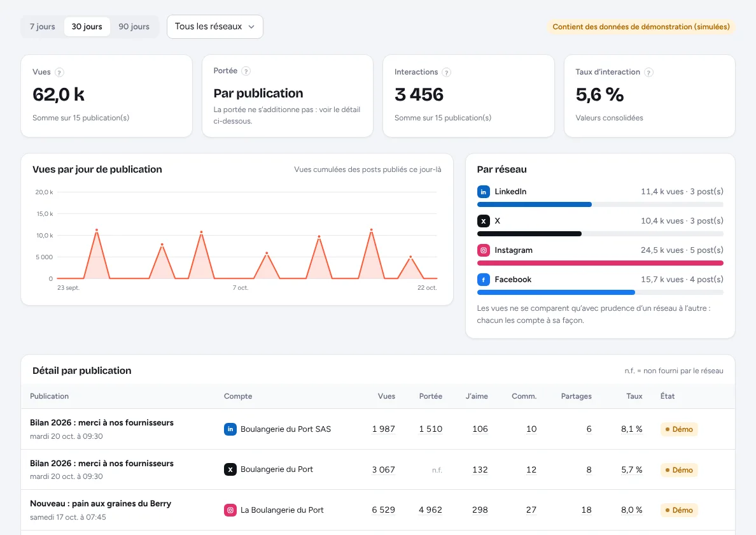Open the Tous les réseaux dropdown
The height and width of the screenshot is (535, 756).
(x=215, y=27)
